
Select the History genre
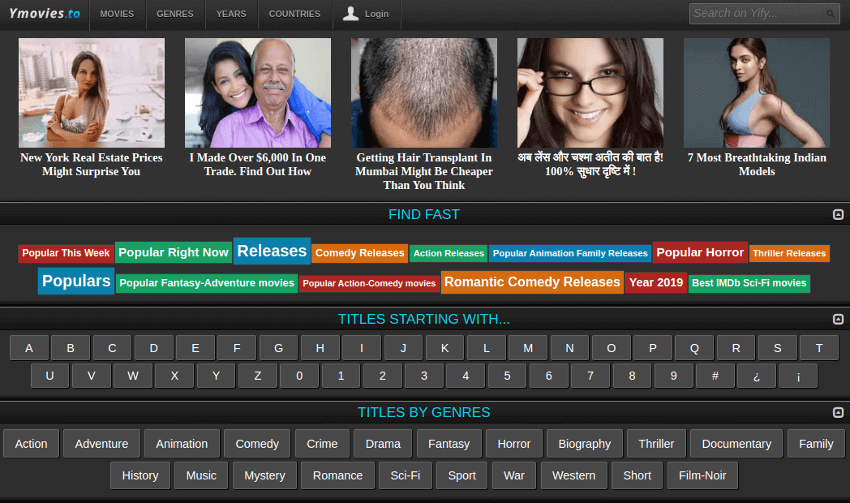[140, 475]
